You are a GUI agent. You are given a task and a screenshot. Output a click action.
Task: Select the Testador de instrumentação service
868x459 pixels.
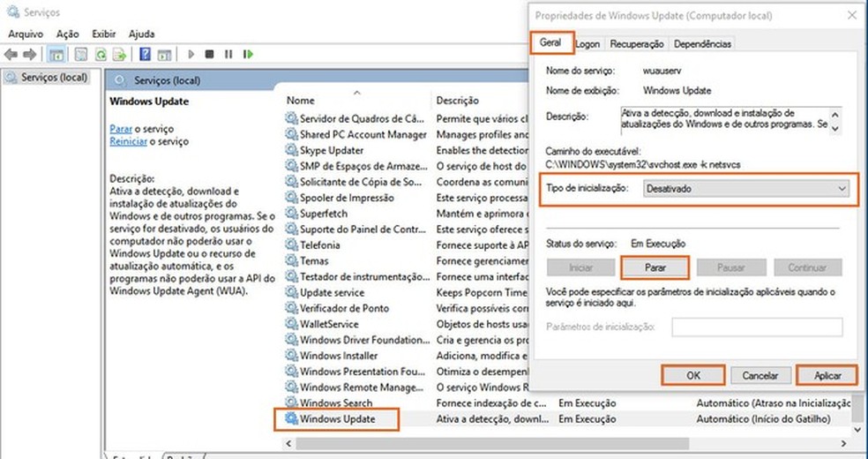click(x=365, y=276)
